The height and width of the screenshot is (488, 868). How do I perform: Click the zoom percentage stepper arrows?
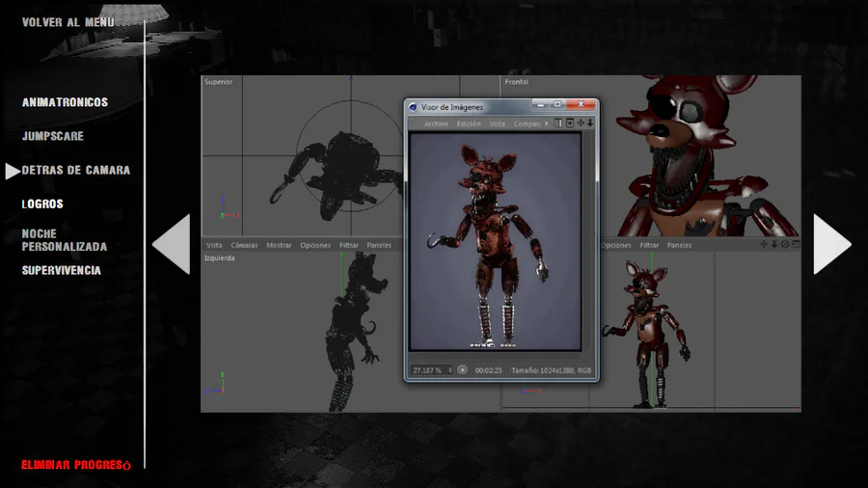[450, 370]
